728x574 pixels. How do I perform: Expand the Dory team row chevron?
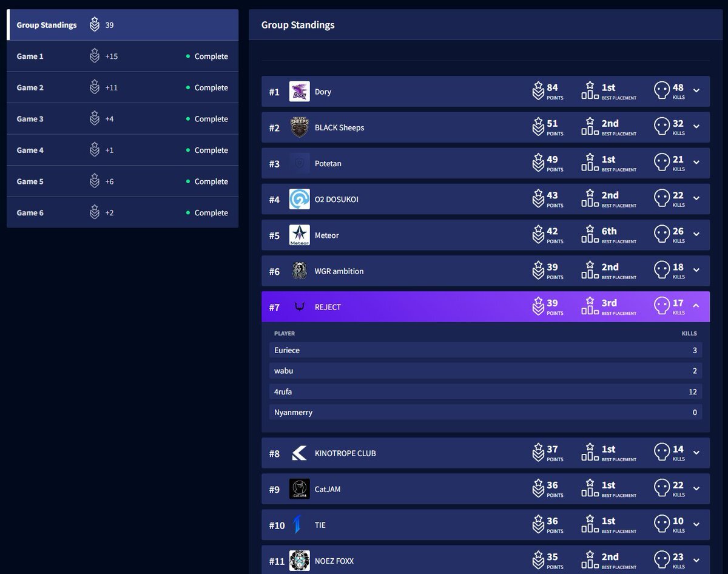point(696,90)
